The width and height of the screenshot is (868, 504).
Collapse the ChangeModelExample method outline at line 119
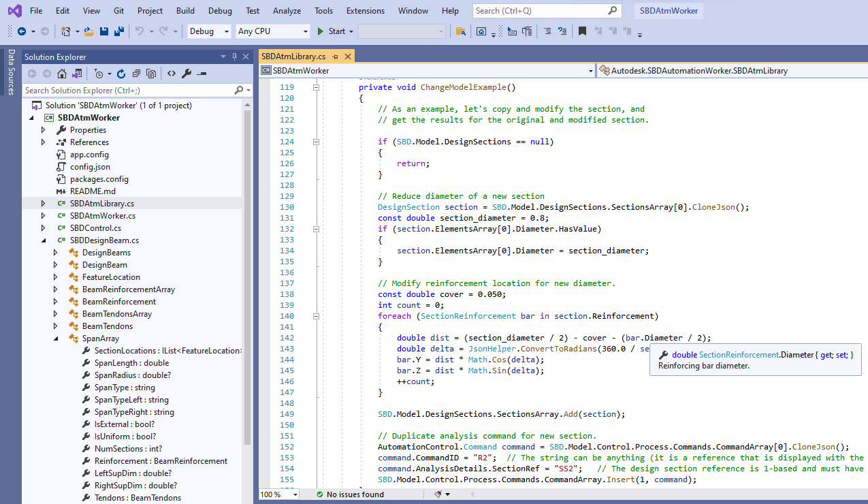click(316, 87)
